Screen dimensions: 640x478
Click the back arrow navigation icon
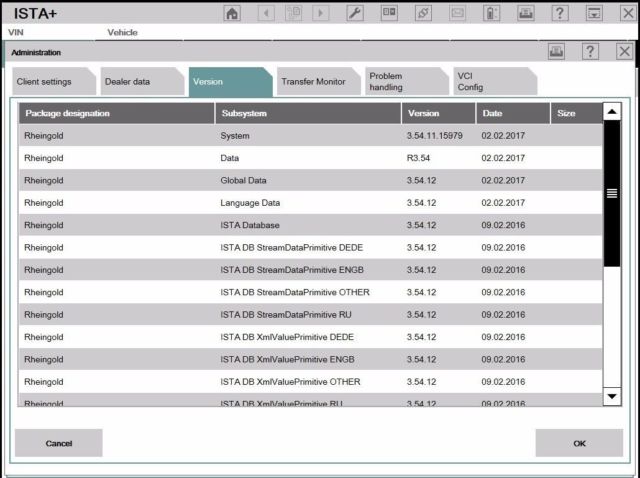point(266,13)
